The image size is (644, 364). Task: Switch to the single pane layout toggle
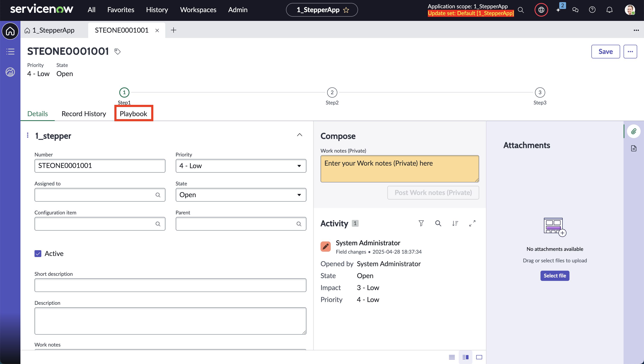pyautogui.click(x=479, y=357)
